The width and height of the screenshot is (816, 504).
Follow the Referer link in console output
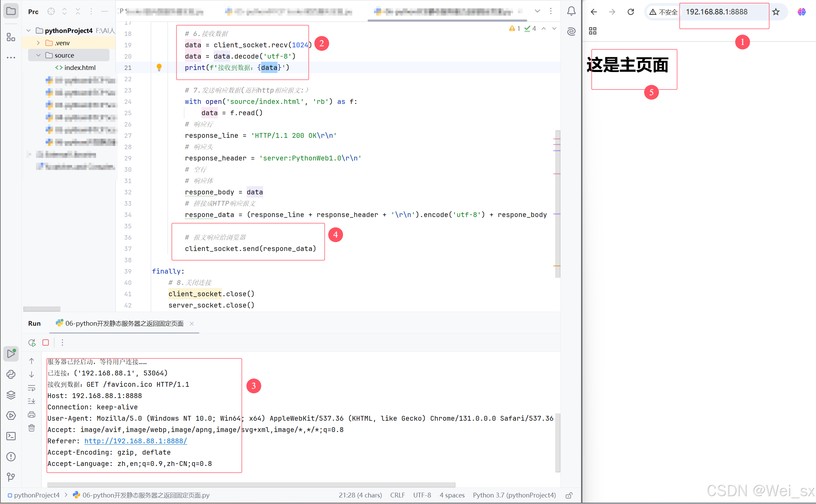(x=136, y=441)
